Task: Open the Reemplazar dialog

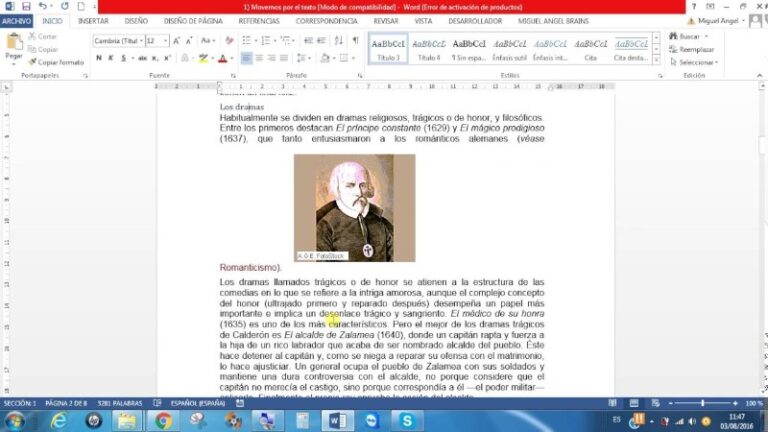Action: pos(692,49)
